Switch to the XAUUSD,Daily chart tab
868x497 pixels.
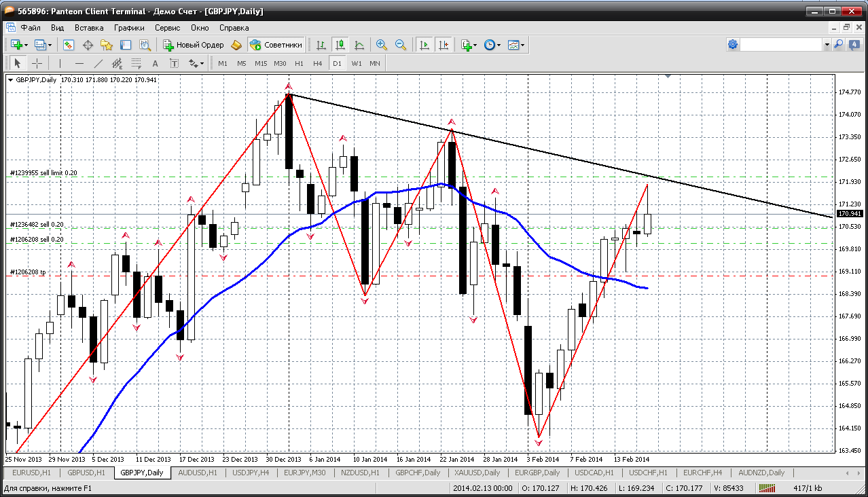click(477, 473)
